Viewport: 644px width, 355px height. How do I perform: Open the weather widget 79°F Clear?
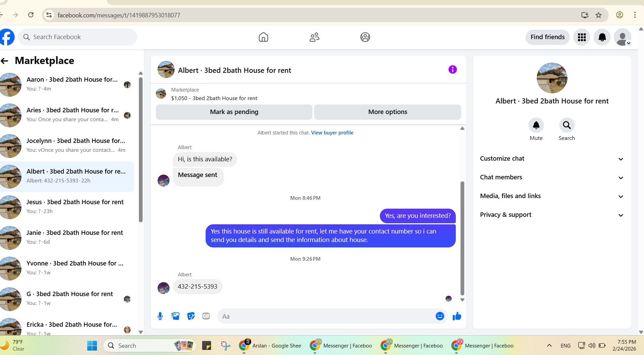(14, 345)
